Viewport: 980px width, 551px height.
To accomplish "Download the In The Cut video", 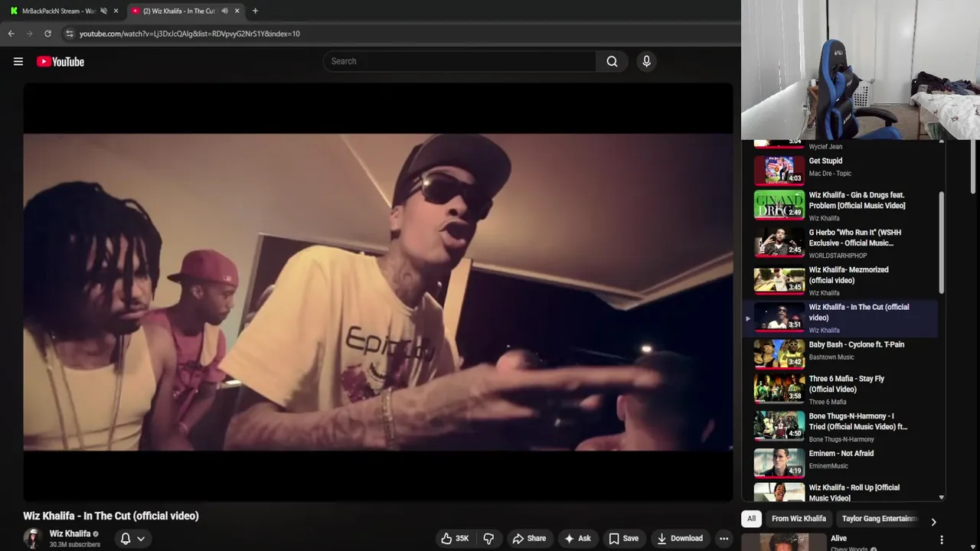I will click(x=680, y=539).
